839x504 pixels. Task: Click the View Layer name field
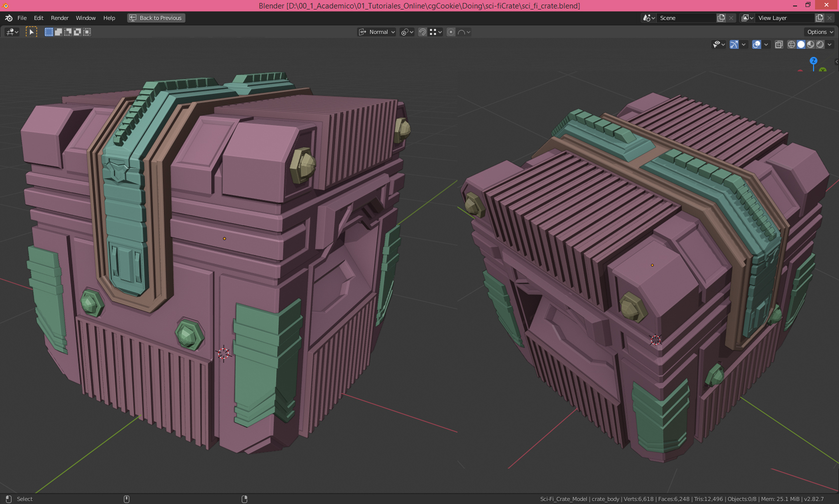click(784, 18)
